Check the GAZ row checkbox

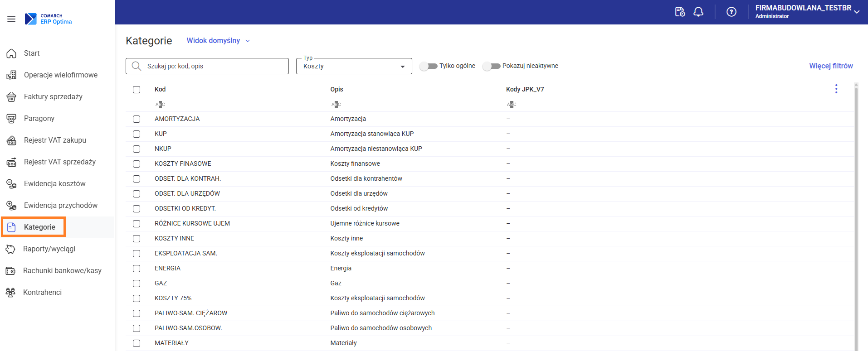(137, 284)
